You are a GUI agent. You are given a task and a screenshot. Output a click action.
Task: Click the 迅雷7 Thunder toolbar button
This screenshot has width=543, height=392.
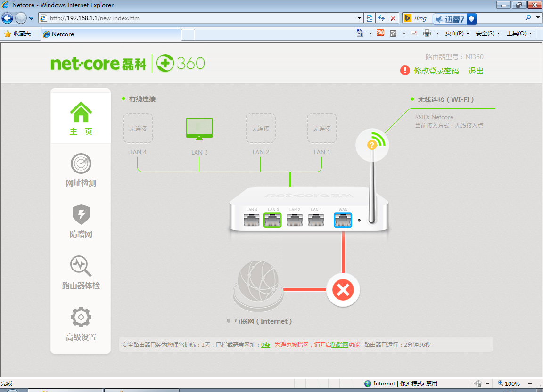455,19
